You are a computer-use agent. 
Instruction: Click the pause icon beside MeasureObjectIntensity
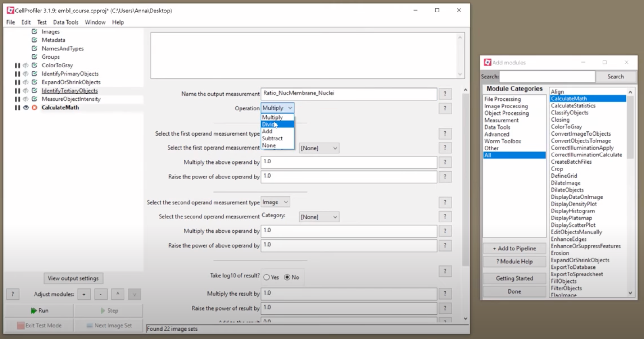click(x=17, y=99)
